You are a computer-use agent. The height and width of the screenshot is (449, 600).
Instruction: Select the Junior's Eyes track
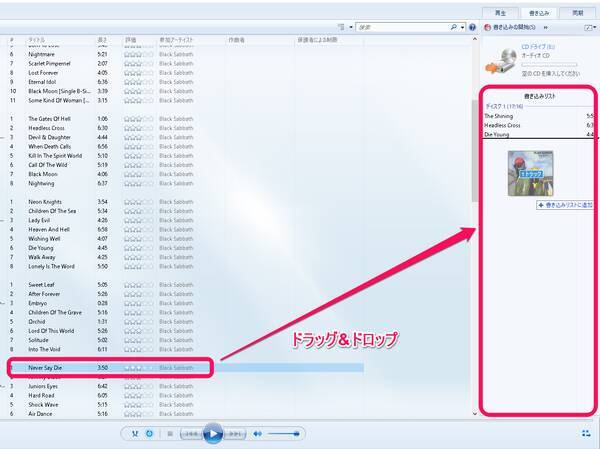coord(43,386)
